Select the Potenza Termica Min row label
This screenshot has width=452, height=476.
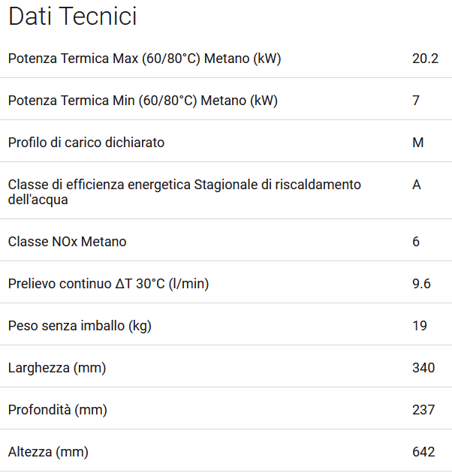[x=143, y=101]
